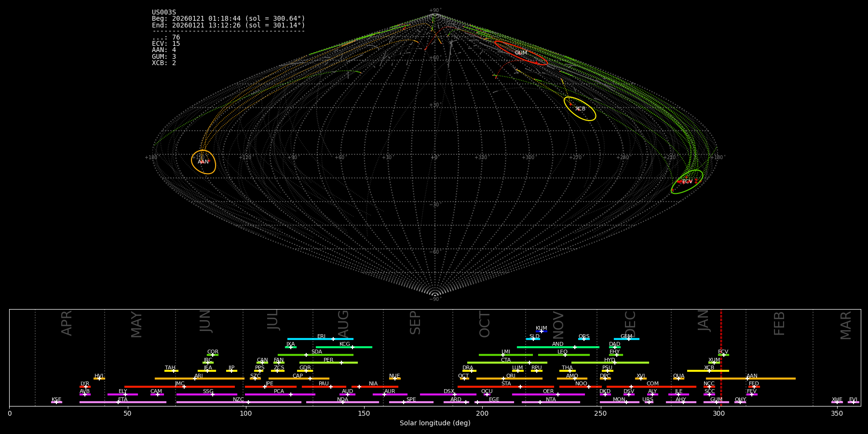Click the red STA shower bar
The width and height of the screenshot is (868, 434).
pyautogui.click(x=505, y=386)
